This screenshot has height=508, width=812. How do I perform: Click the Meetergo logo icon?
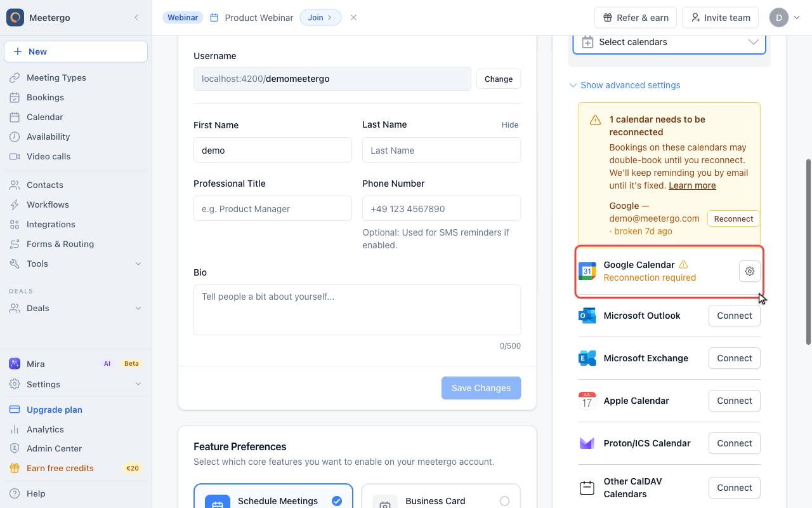click(15, 17)
